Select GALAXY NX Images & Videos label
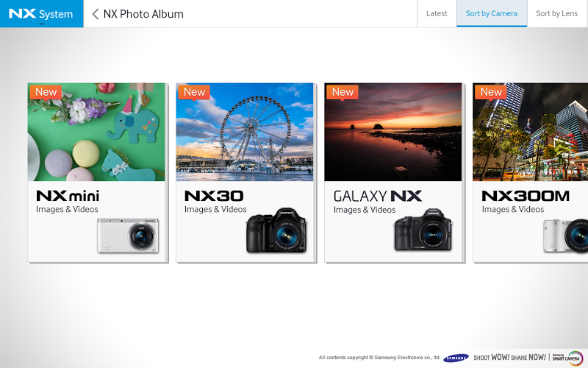The height and width of the screenshot is (368, 588). coord(365,210)
